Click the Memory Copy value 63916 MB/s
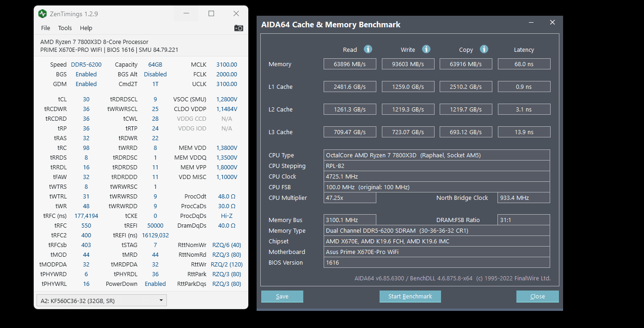The width and height of the screenshot is (644, 328). pyautogui.click(x=466, y=64)
